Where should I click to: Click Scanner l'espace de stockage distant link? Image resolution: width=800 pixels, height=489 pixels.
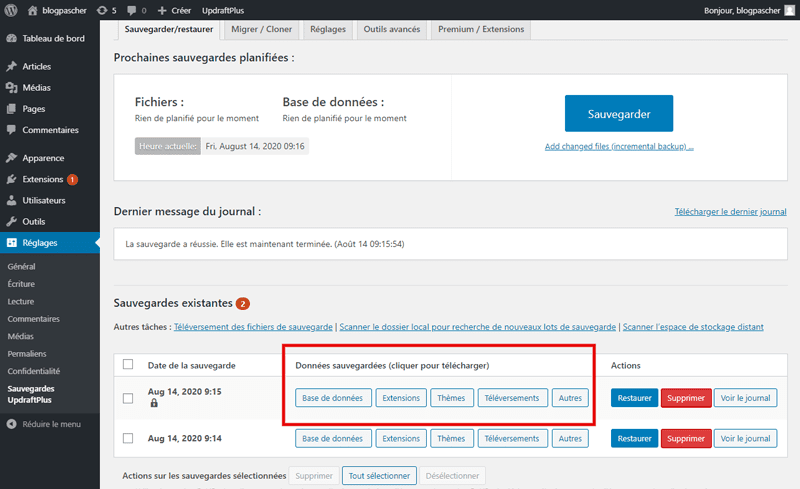click(693, 327)
